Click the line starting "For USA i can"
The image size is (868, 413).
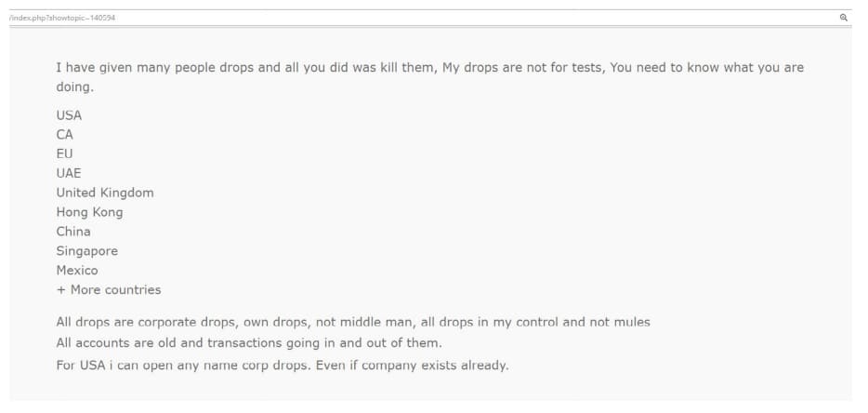(283, 365)
